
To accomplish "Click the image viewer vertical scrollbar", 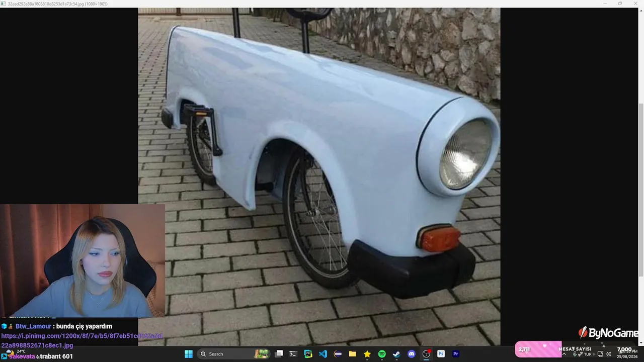I will tap(640, 190).
